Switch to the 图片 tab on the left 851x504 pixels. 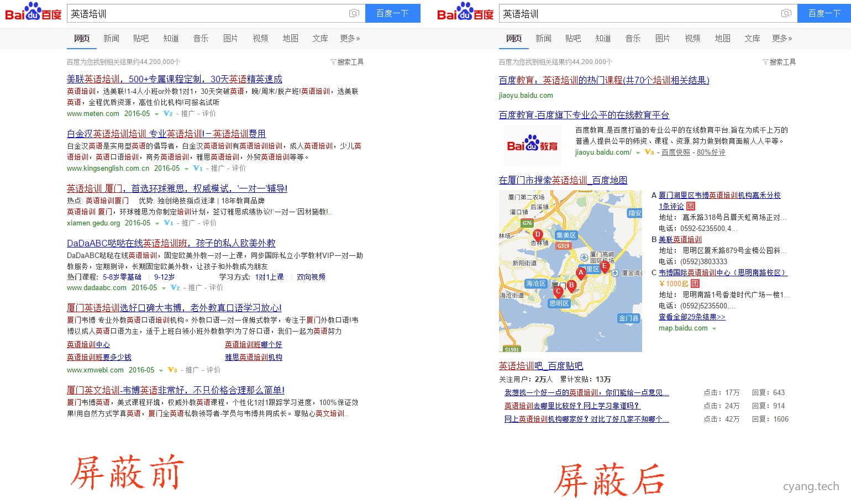click(x=230, y=38)
